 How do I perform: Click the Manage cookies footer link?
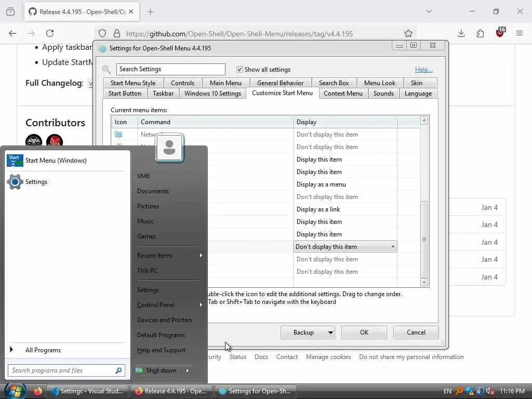tap(328, 357)
